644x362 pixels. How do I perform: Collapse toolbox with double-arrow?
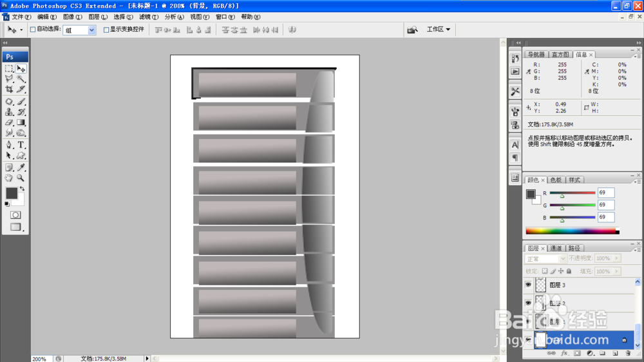point(5,43)
